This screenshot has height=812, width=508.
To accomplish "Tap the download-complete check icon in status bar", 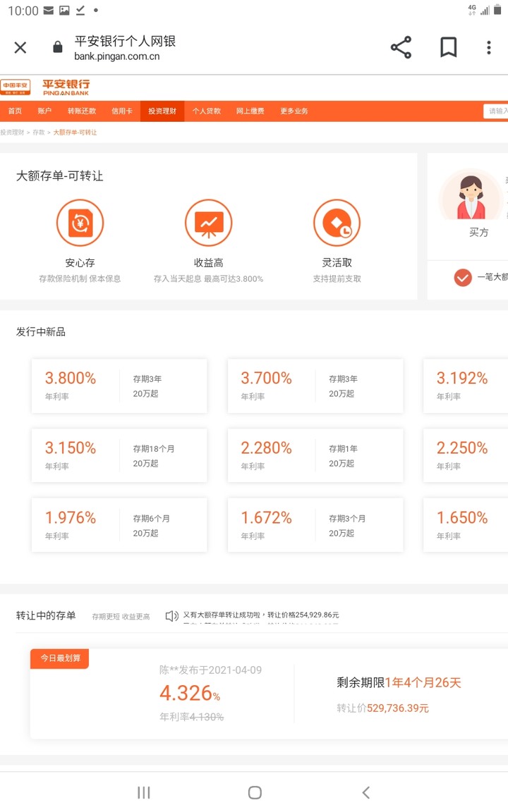I will tap(80, 11).
